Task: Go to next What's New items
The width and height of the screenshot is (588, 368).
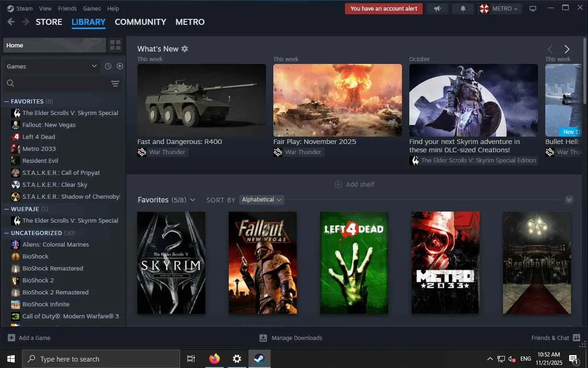Action: [567, 49]
